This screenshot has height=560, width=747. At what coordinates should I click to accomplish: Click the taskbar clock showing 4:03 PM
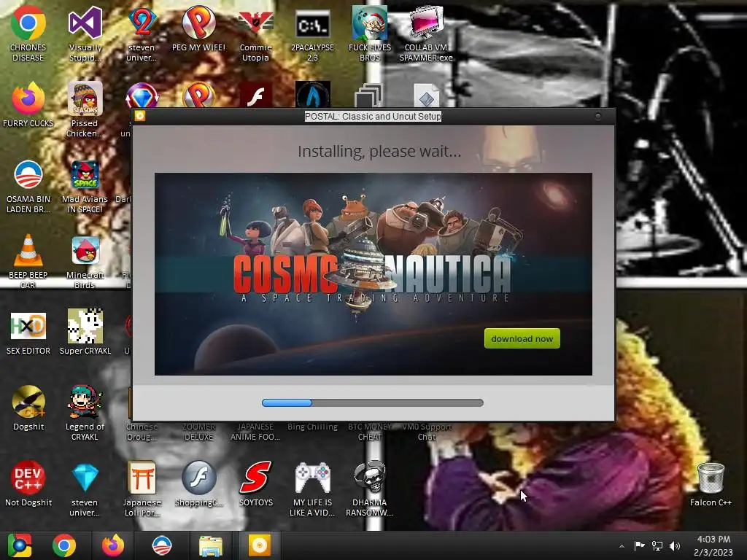[713, 545]
